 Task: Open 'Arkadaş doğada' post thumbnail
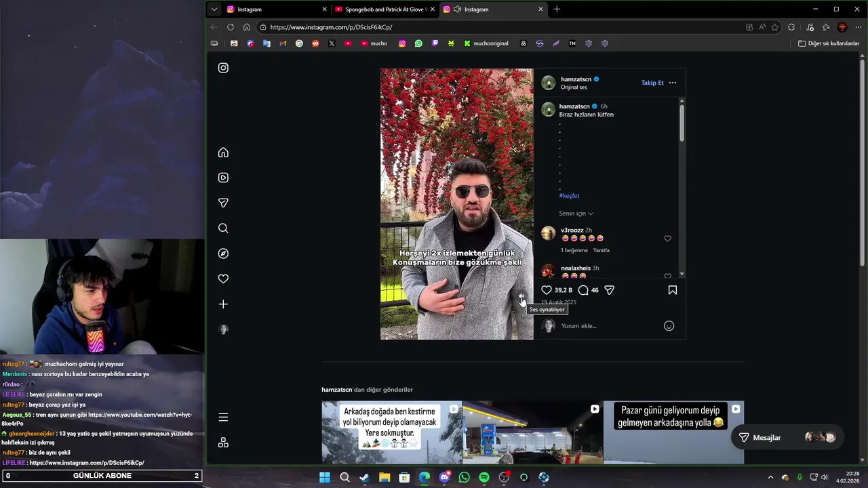point(392,432)
